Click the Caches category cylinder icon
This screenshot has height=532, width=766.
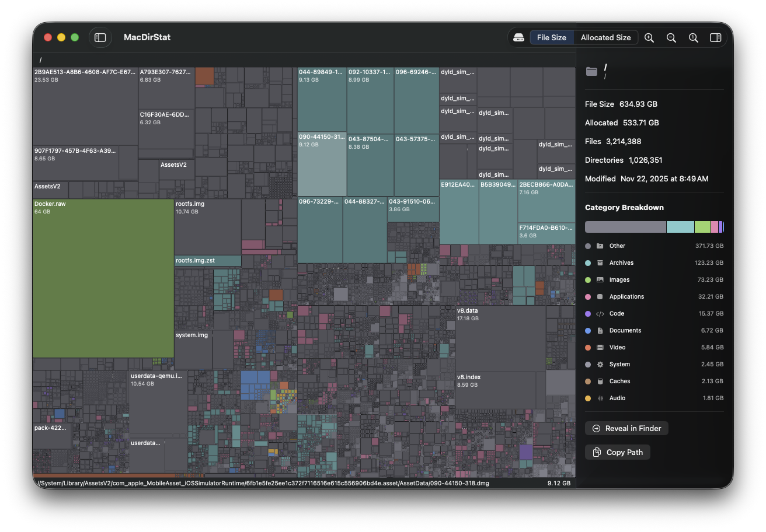(600, 381)
